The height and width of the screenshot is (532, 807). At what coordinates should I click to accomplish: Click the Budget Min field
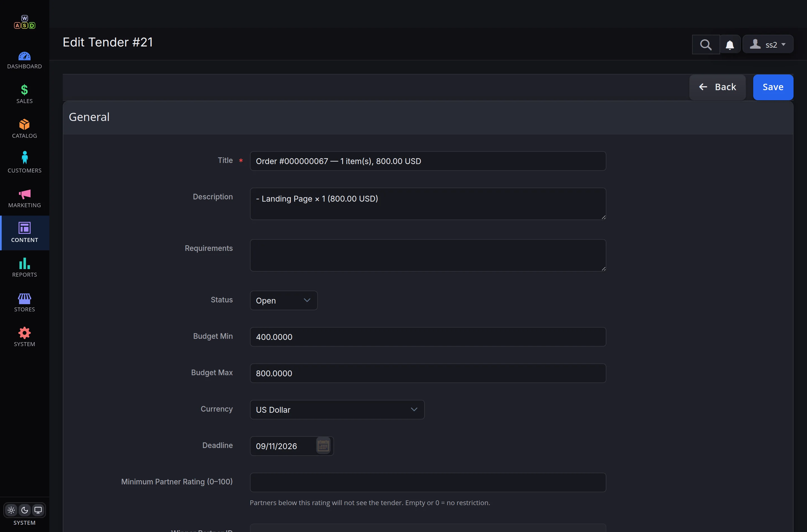[x=428, y=337]
